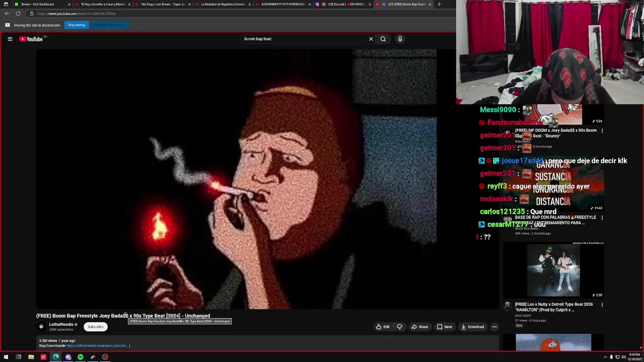Open the Discord taskbar icon
Viewport: 644px width, 362px height.
point(68,357)
